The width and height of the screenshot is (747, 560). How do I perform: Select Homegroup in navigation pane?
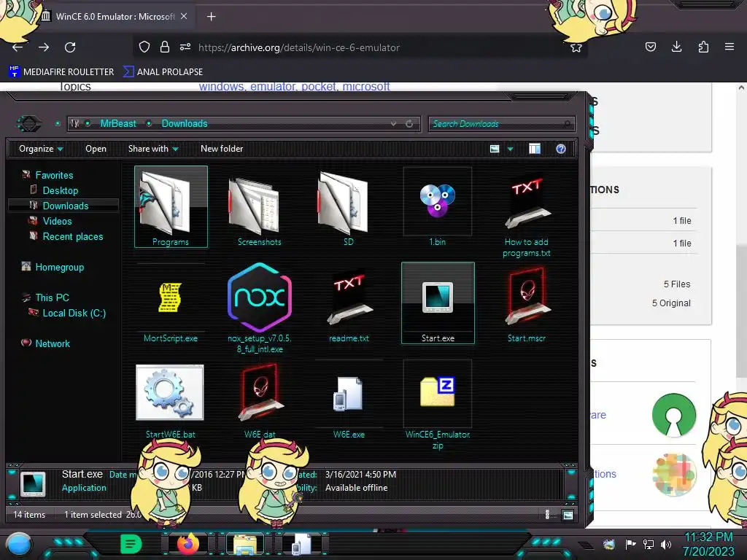[59, 267]
